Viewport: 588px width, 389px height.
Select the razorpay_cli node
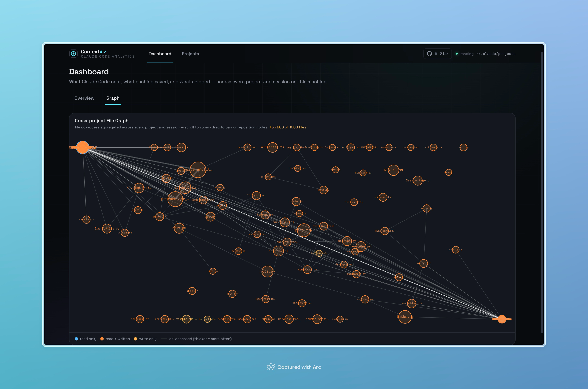pos(164,319)
